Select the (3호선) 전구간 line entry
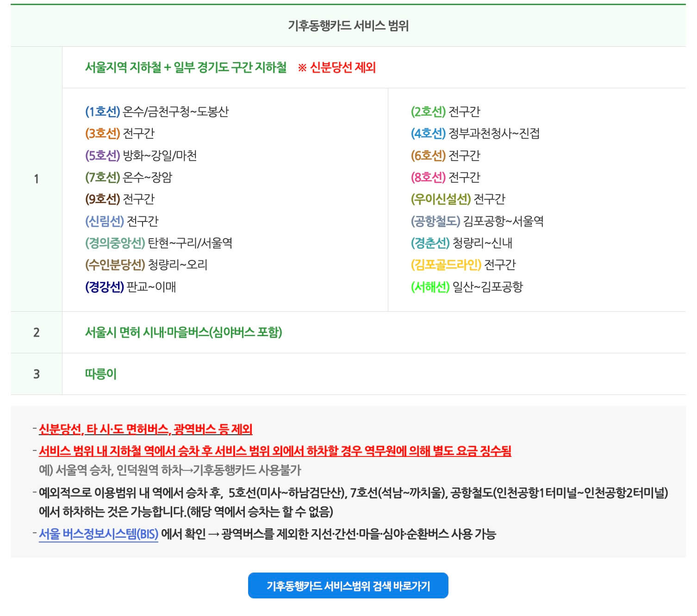Screen dimensions: 697x616 120,133
